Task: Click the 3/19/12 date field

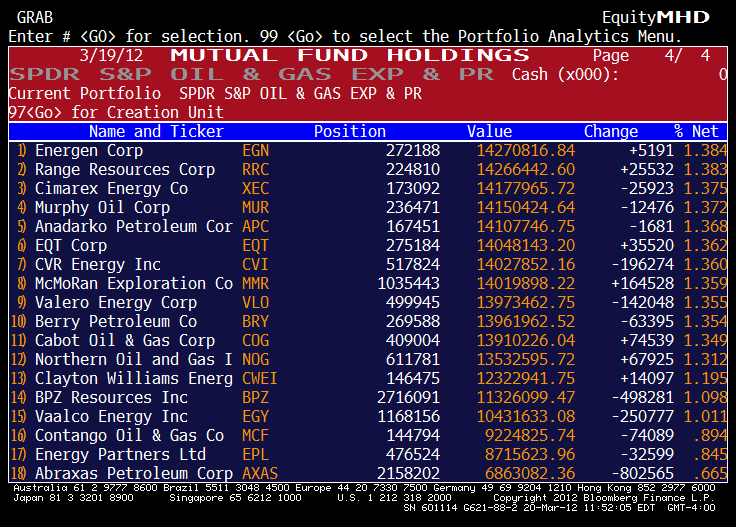Action: [x=111, y=55]
